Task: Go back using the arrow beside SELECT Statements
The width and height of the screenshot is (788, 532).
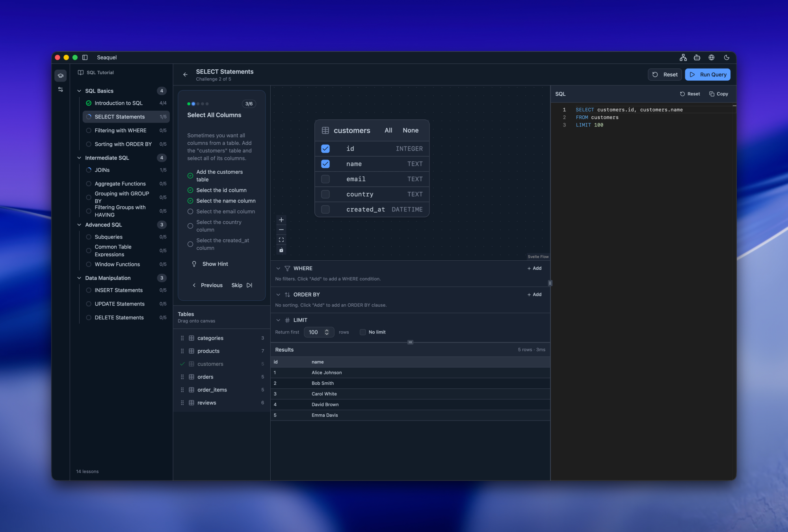Action: (x=185, y=74)
